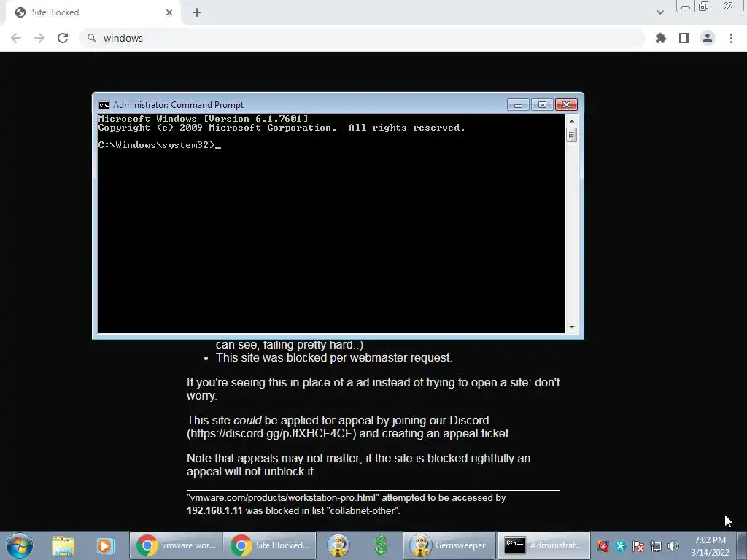Open the Windows Start orb
Screen dimensions: 747x560
pyautogui.click(x=20, y=545)
